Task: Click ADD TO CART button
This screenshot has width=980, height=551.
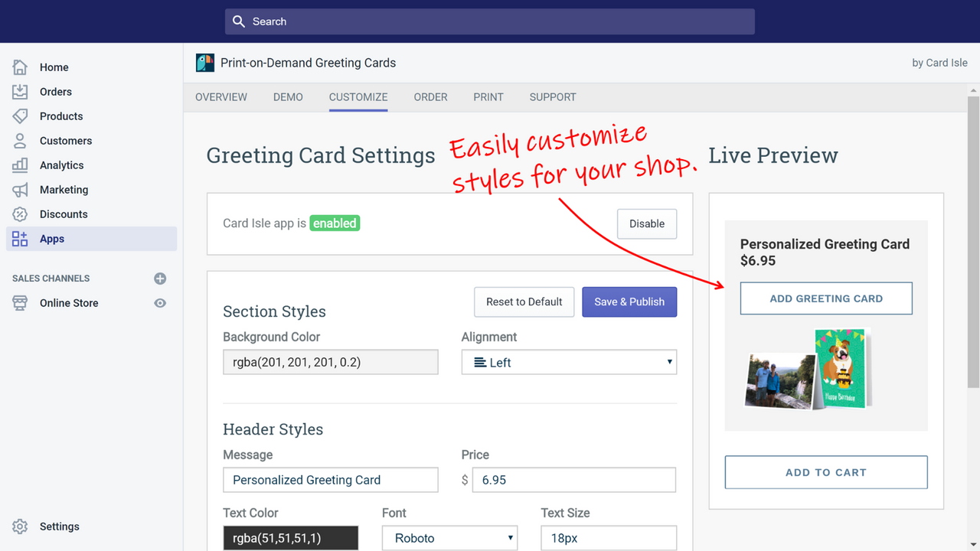Action: 826,472
